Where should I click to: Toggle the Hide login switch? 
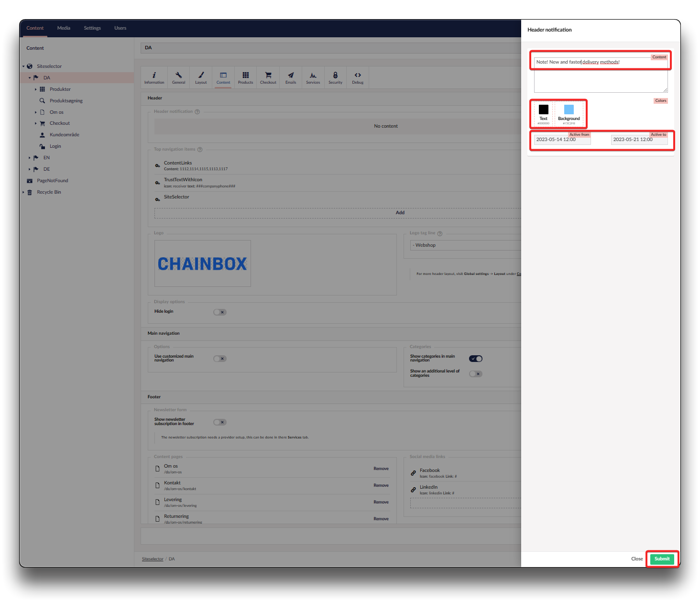coord(220,312)
